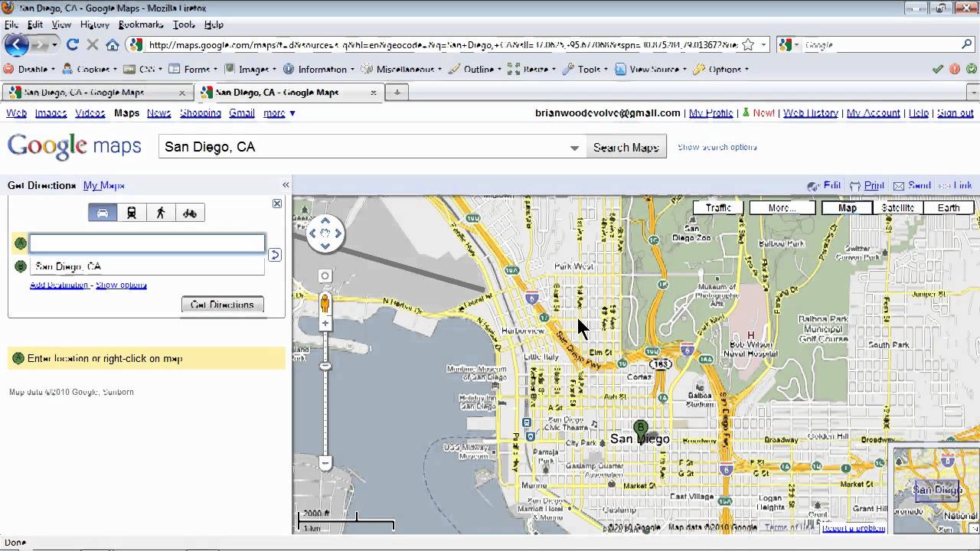This screenshot has height=551, width=980.
Task: Open the More... layers menu
Action: [782, 207]
